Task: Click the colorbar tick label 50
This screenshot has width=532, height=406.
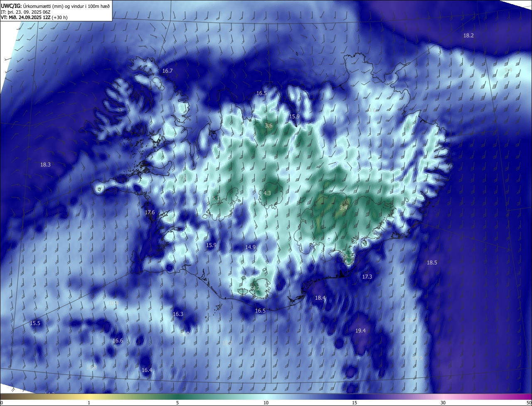Action: (x=529, y=403)
